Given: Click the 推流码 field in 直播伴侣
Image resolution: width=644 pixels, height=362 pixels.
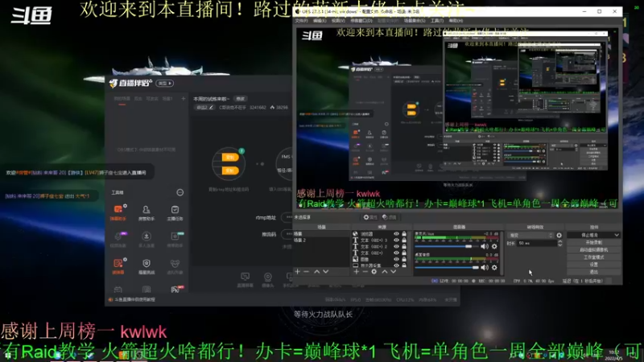Looking at the screenshot, I should click(287, 234).
